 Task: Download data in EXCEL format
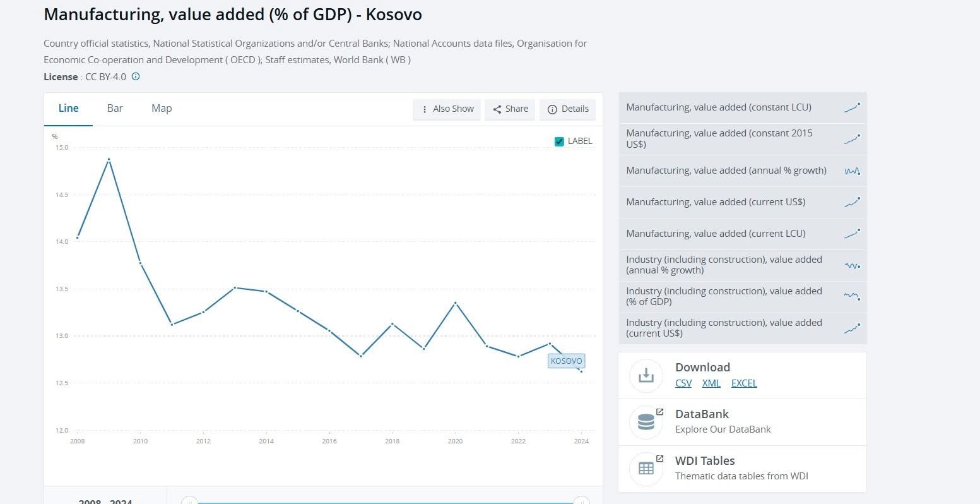coord(744,383)
